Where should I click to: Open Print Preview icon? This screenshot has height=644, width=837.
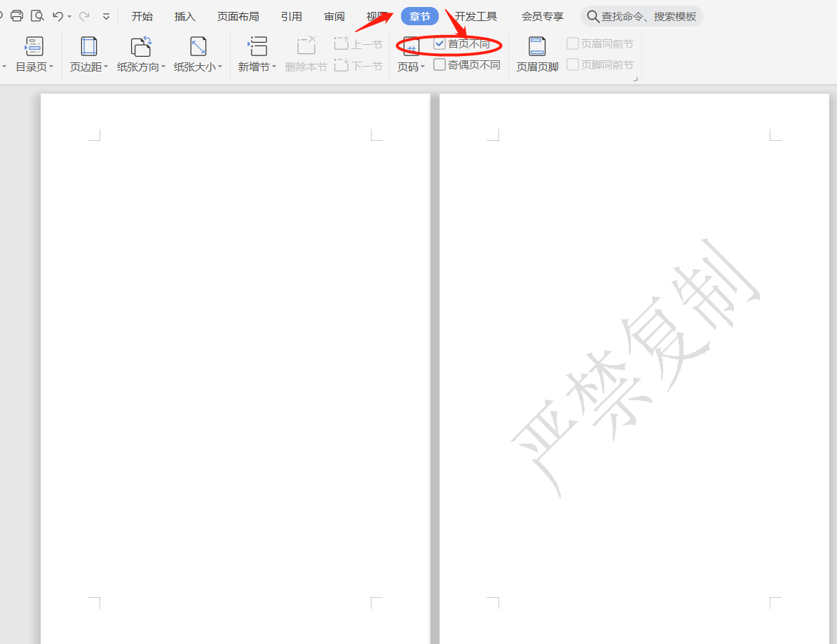(37, 16)
